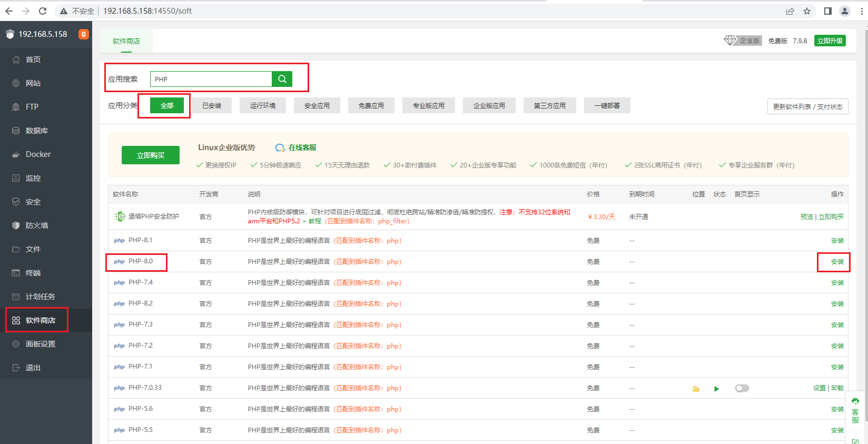Open PHP-7.0.33 folder location icon
Screen dimensions: 868x444
coord(696,389)
